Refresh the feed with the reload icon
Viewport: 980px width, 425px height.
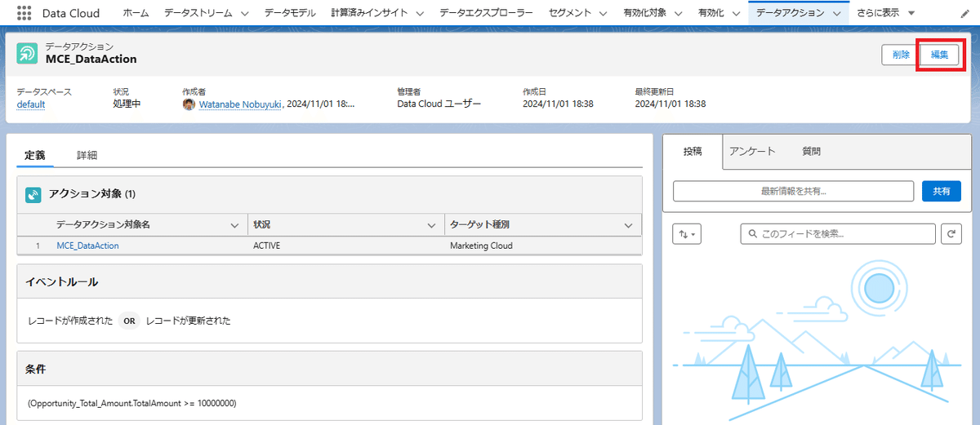pos(951,234)
